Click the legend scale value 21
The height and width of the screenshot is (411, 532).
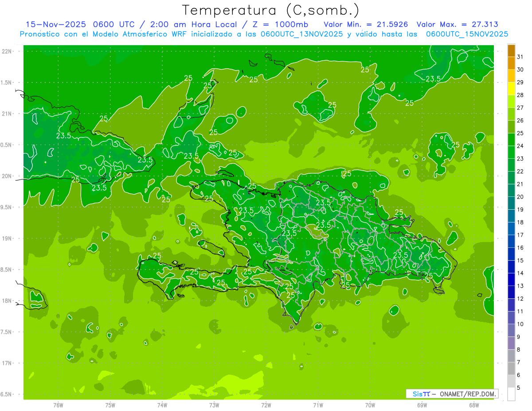(x=520, y=184)
